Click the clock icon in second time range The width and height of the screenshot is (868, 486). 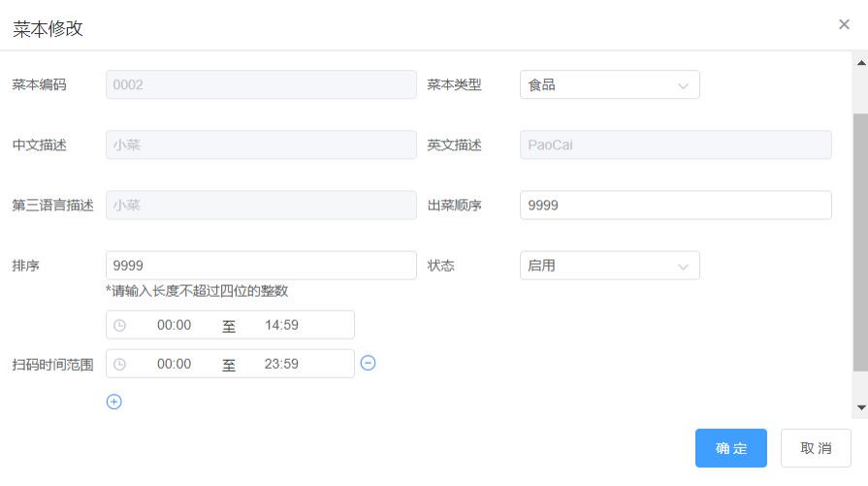pos(120,364)
